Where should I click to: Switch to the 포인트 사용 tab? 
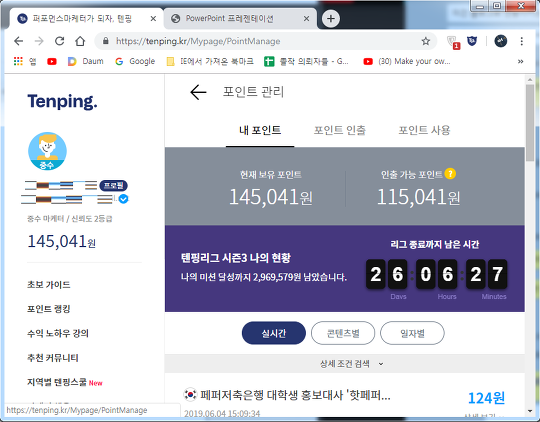[x=424, y=131]
